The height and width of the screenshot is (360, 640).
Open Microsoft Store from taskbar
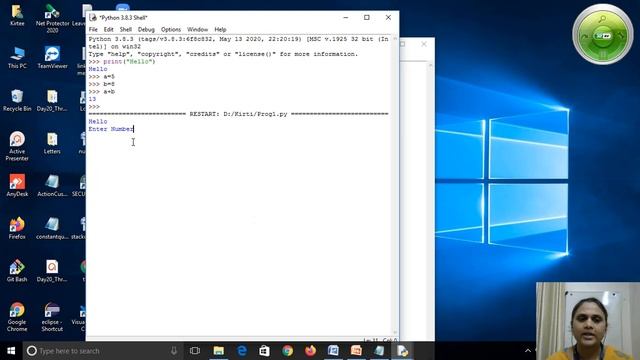[x=264, y=351]
